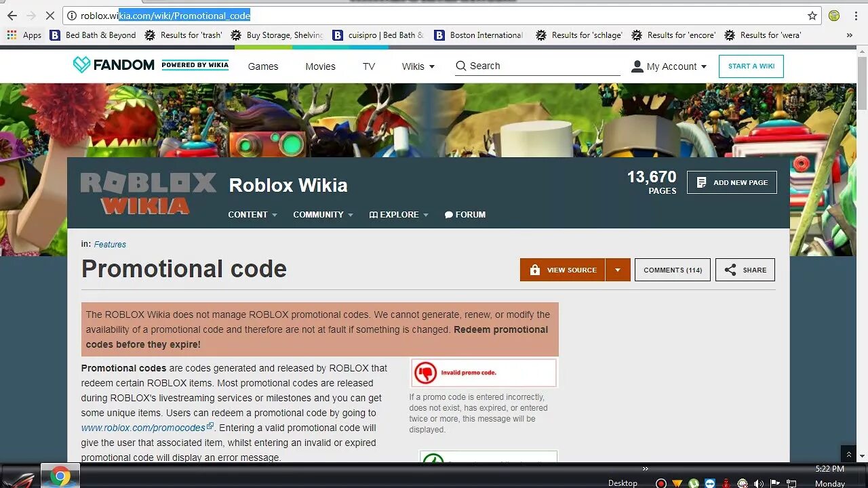This screenshot has height=488, width=868.
Task: Expand the Wikis dropdown
Action: [x=418, y=66]
